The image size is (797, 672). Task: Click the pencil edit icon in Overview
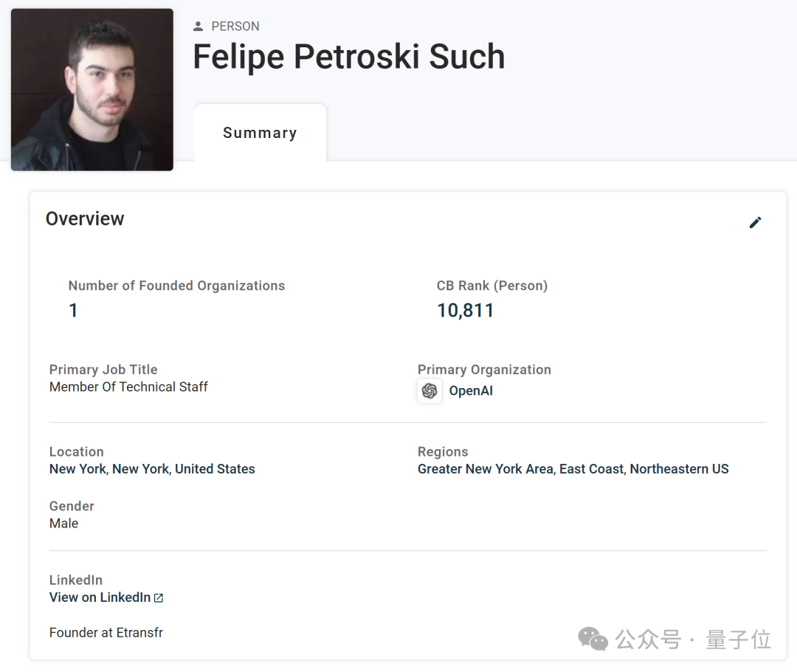tap(755, 223)
